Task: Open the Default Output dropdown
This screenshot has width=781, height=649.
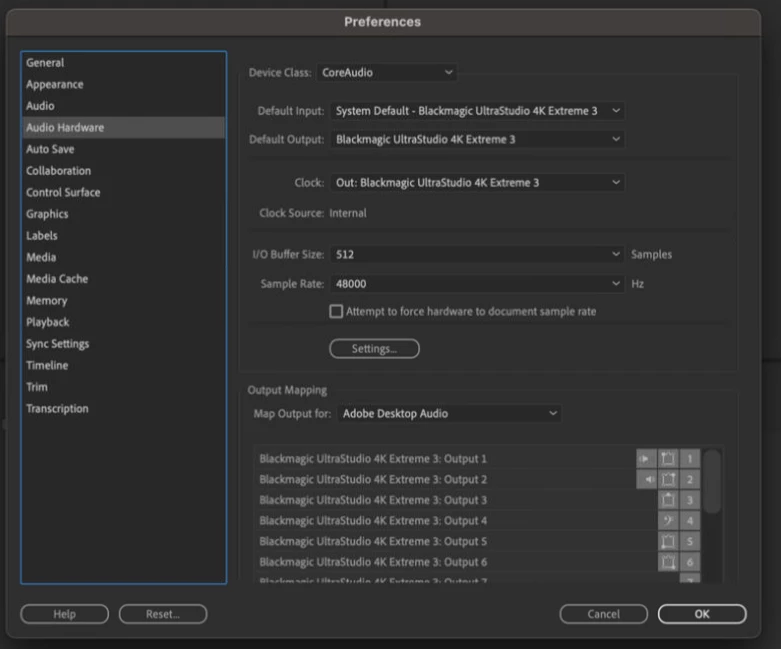Action: click(x=477, y=139)
